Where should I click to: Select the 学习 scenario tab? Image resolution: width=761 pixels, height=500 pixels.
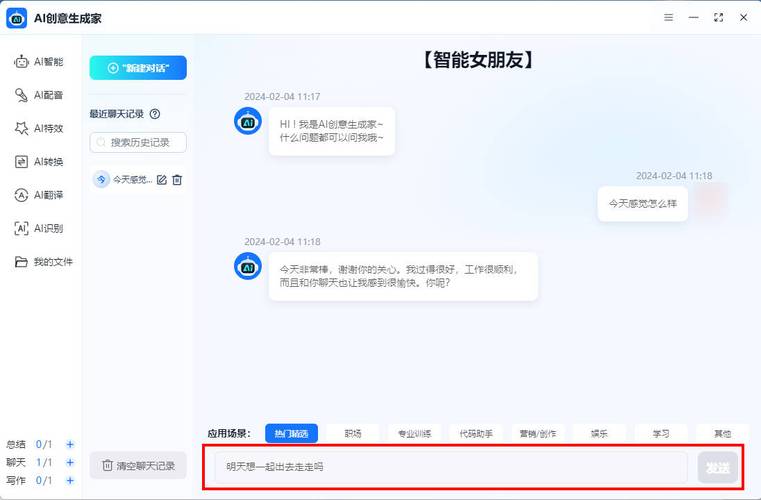(661, 433)
